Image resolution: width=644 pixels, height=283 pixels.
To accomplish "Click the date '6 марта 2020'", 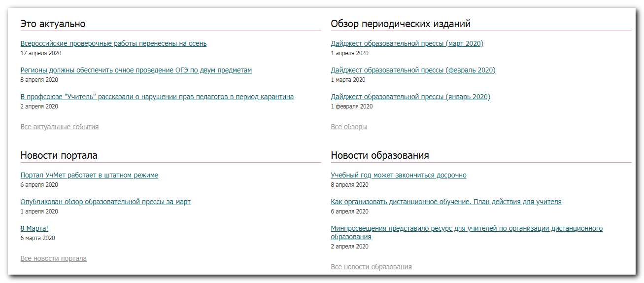I will [x=38, y=238].
